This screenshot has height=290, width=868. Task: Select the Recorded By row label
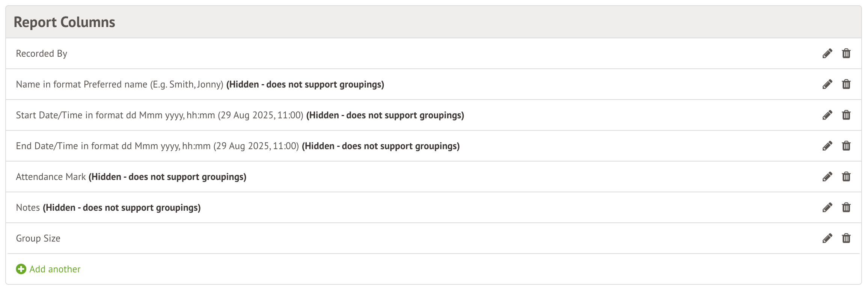42,54
